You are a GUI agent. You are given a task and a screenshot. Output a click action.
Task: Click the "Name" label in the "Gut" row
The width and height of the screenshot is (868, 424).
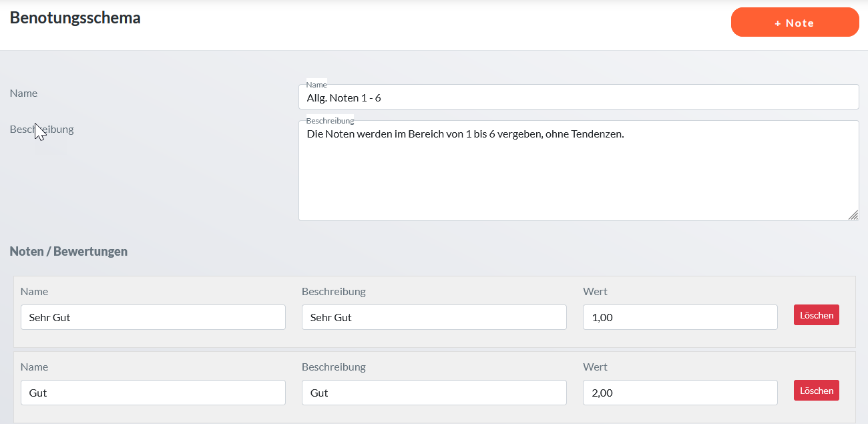coord(34,367)
